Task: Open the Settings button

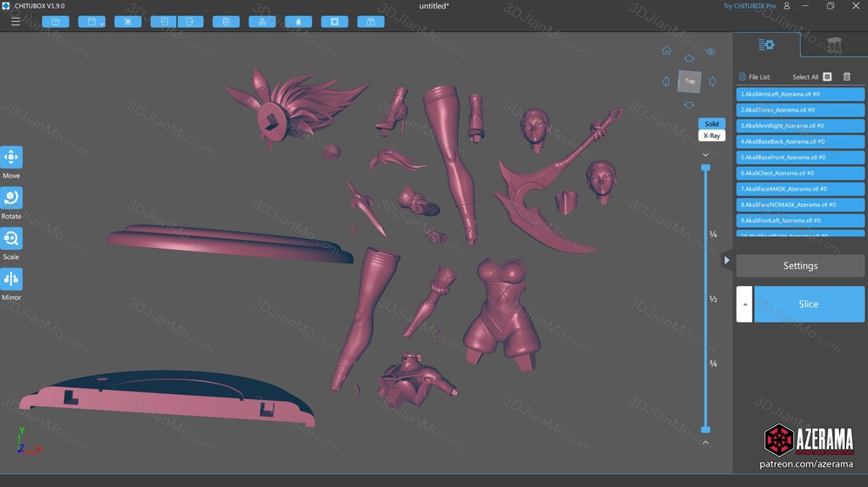Action: pos(800,266)
